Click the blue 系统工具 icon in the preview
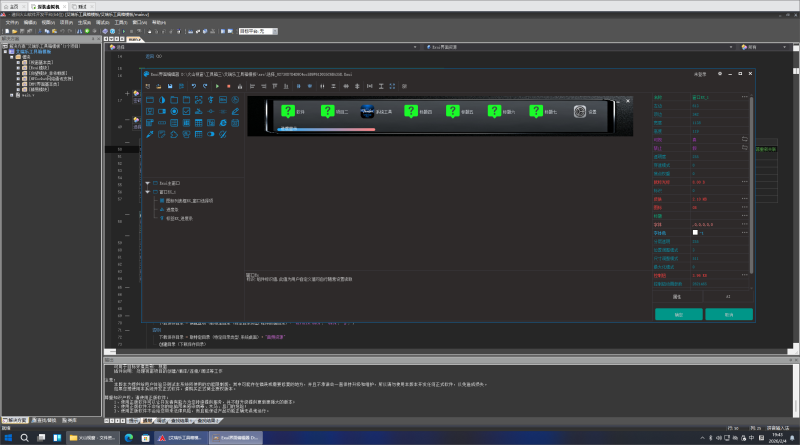Viewport: 800px width, 445px height. [x=368, y=112]
